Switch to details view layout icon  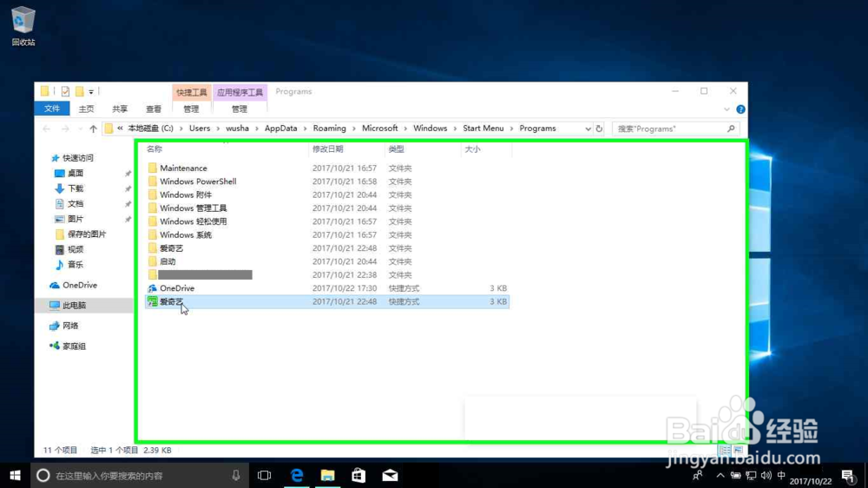tap(725, 451)
